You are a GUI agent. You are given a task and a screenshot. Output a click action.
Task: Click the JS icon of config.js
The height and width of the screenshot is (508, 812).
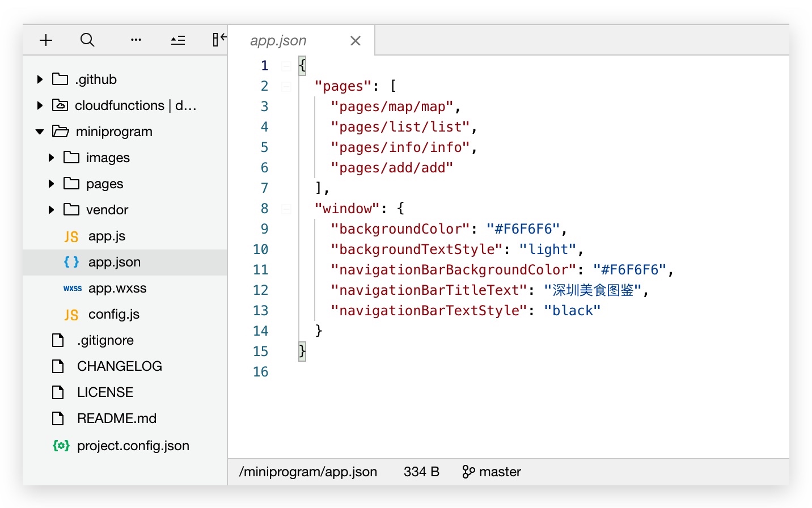click(71, 315)
